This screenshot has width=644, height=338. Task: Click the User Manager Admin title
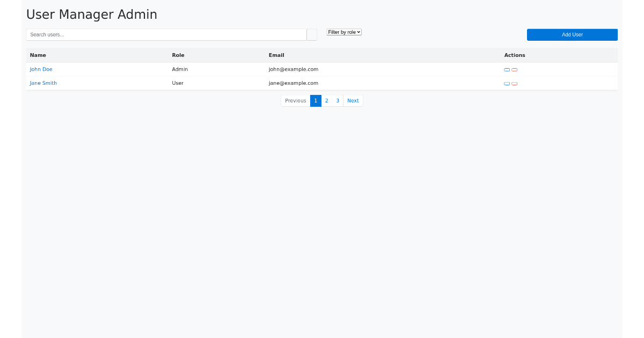click(91, 14)
